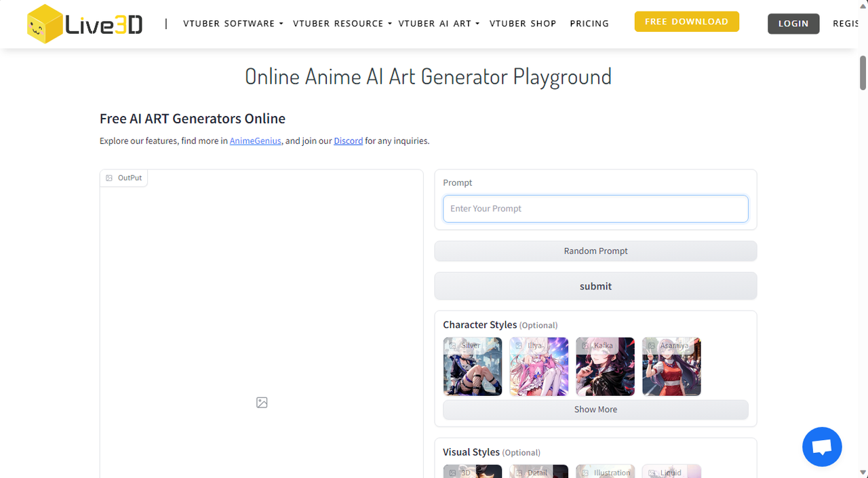Click the 'Online Anime AI Art Generator Playground' title

tap(428, 76)
